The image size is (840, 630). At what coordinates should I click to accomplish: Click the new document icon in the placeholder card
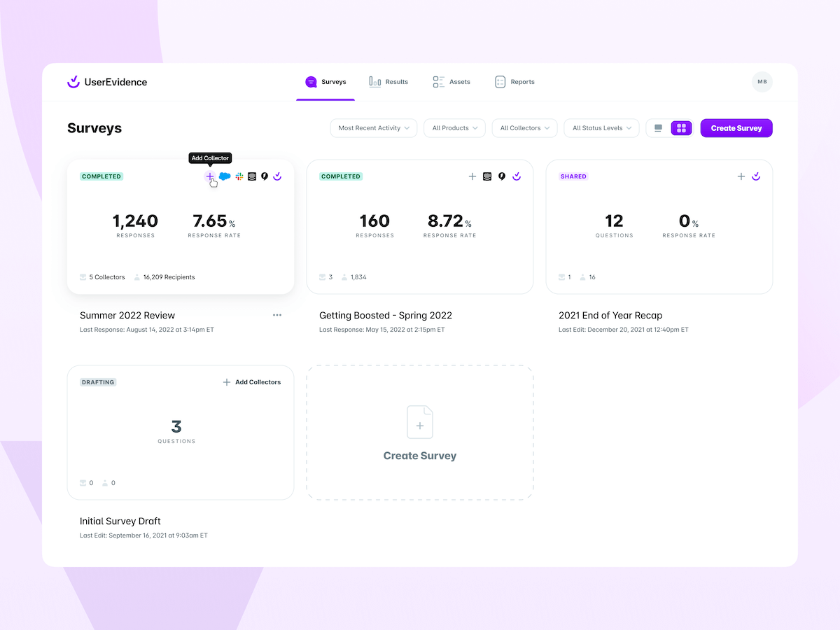[x=420, y=422]
